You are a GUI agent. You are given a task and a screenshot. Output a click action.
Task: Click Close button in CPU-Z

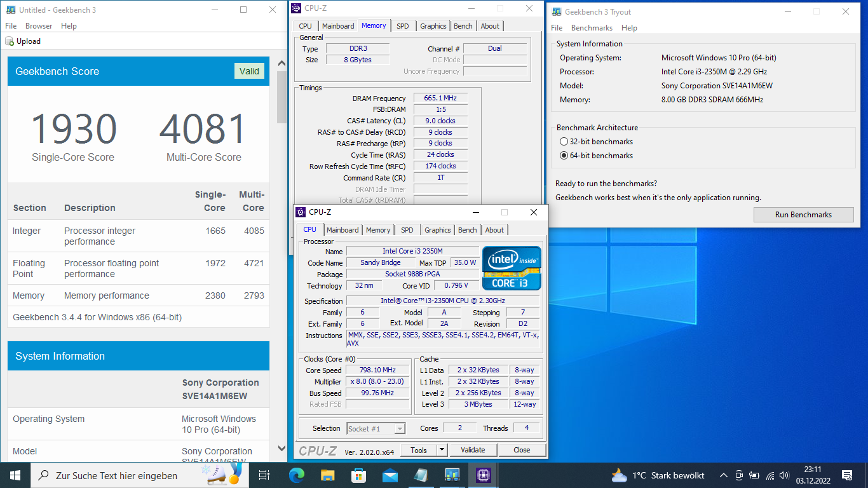coord(522,450)
